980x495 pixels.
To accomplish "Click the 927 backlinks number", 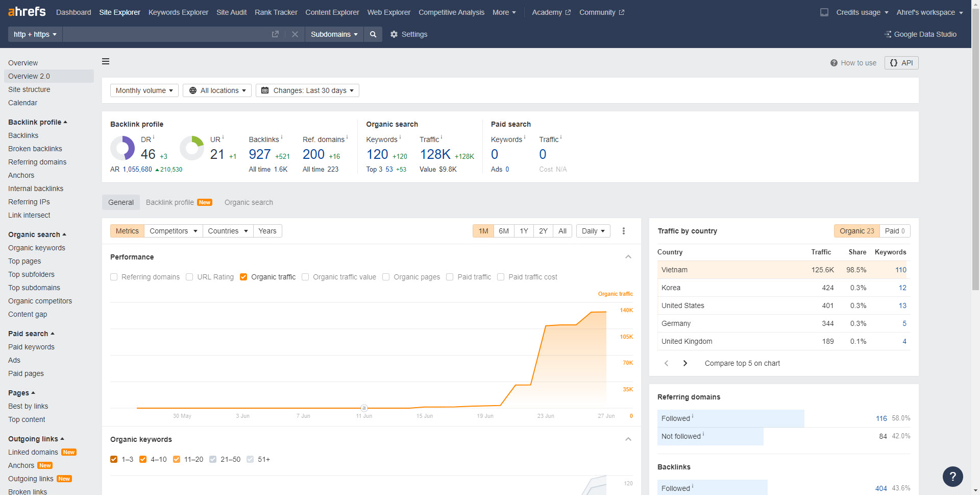I will (260, 154).
